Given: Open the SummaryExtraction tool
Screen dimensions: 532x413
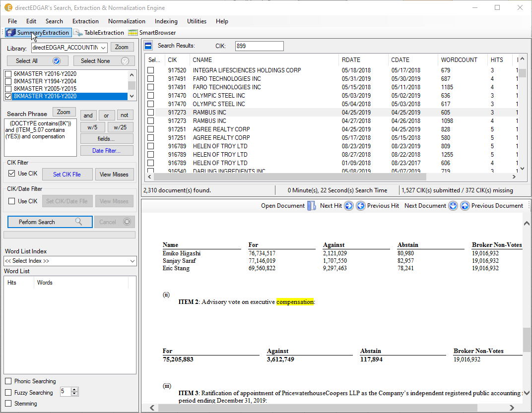Looking at the screenshot, I should (38, 32).
